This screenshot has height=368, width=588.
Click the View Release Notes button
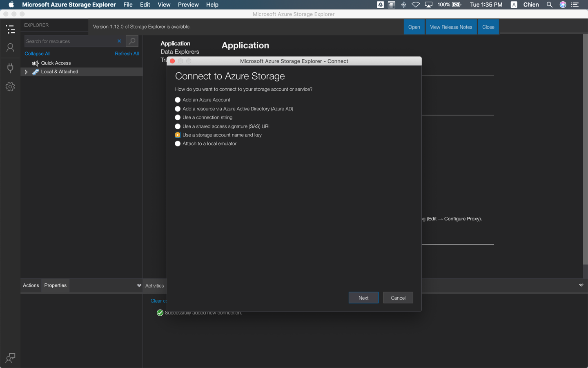tap(451, 27)
